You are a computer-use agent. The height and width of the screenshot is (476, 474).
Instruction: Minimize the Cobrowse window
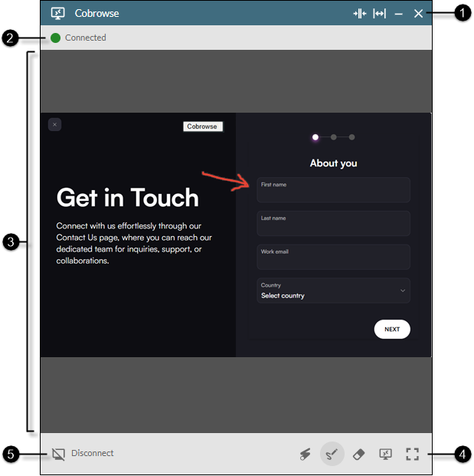click(399, 13)
